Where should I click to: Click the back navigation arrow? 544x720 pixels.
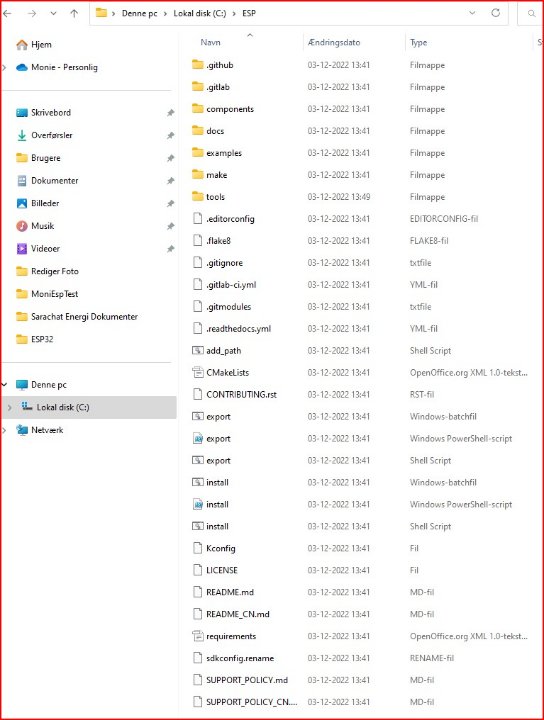coord(7,14)
